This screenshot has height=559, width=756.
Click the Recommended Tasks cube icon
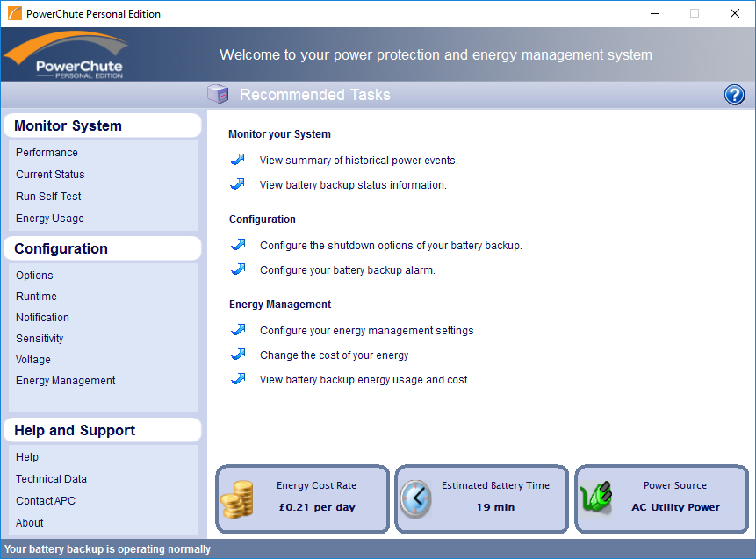[218, 94]
